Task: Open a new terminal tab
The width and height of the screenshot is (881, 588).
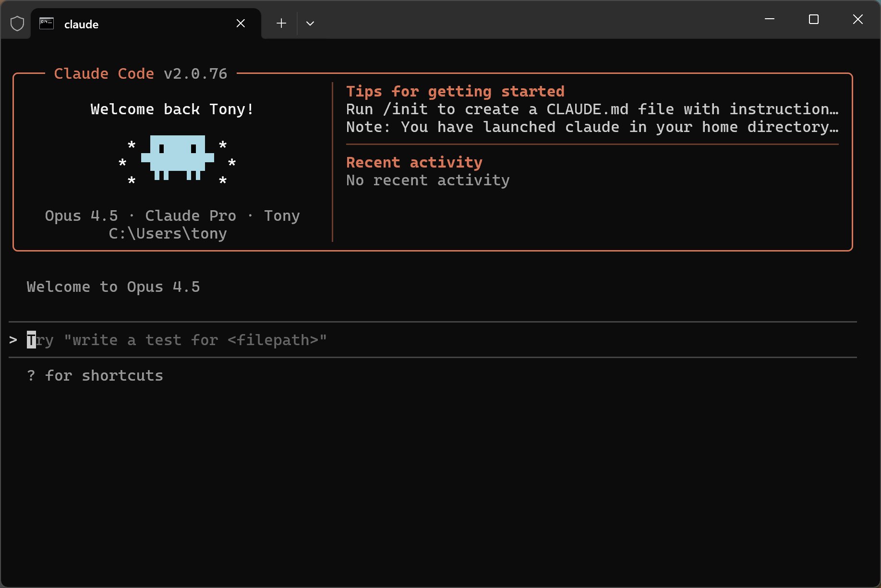Action: point(281,24)
